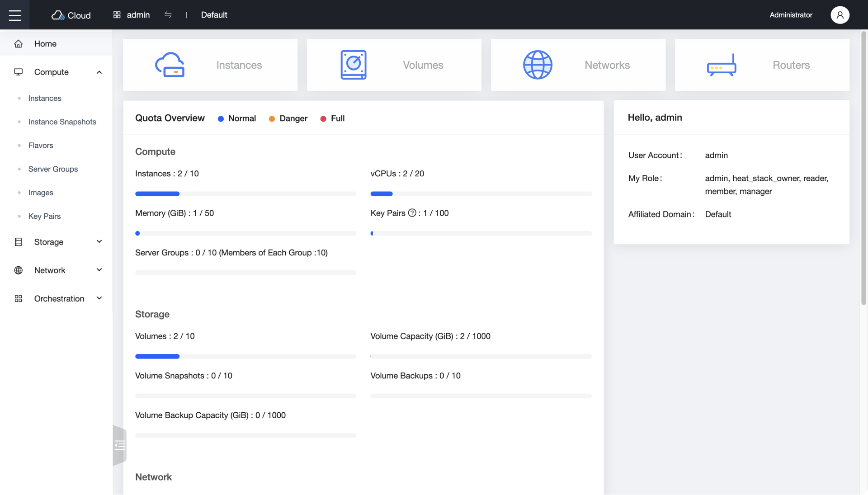Viewport: 868px width, 495px height.
Task: Open the user avatar menu
Action: coord(840,15)
